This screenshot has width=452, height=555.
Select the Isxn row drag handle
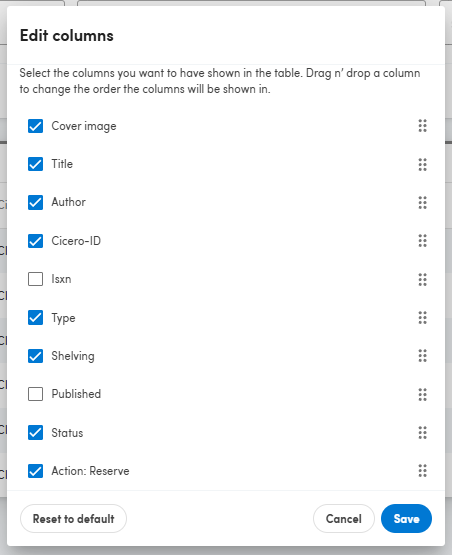(x=422, y=279)
